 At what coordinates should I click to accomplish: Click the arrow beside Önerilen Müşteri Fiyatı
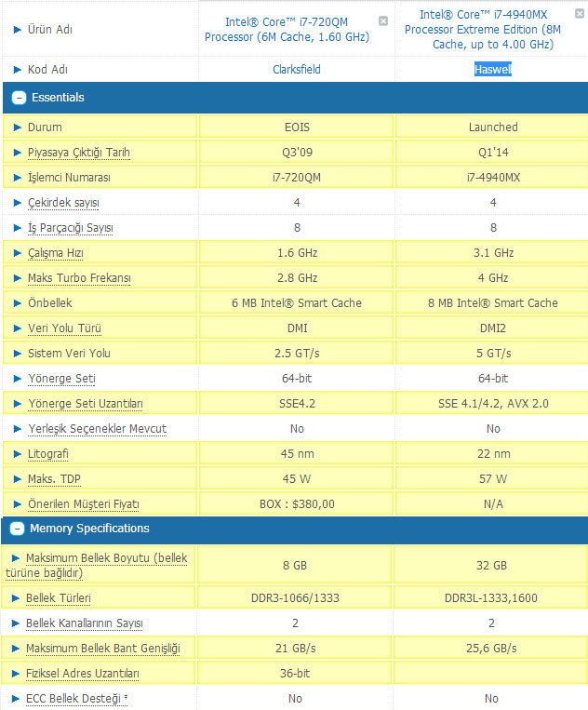click(x=17, y=504)
